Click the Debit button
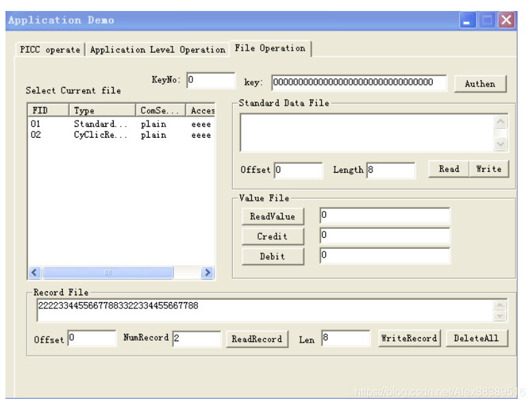The height and width of the screenshot is (405, 532). [273, 257]
